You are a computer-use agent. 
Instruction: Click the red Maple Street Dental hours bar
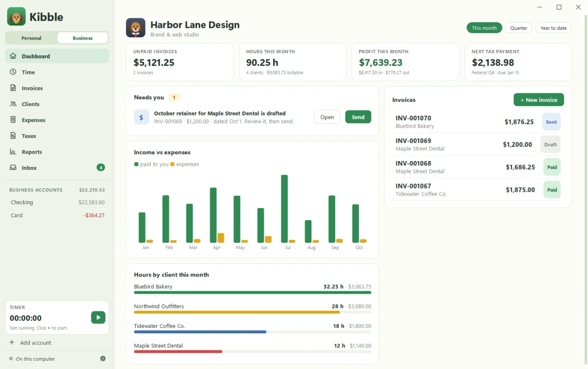click(178, 351)
